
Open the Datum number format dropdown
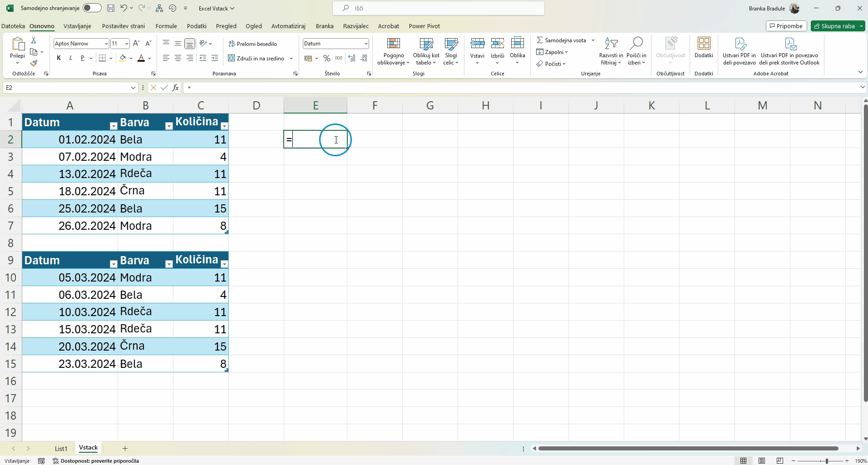click(365, 44)
